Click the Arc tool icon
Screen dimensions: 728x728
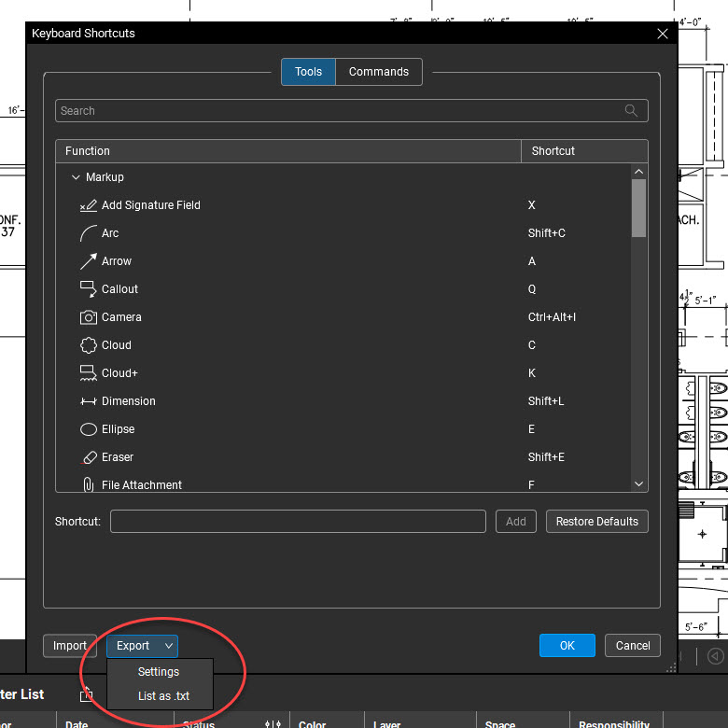pyautogui.click(x=89, y=233)
